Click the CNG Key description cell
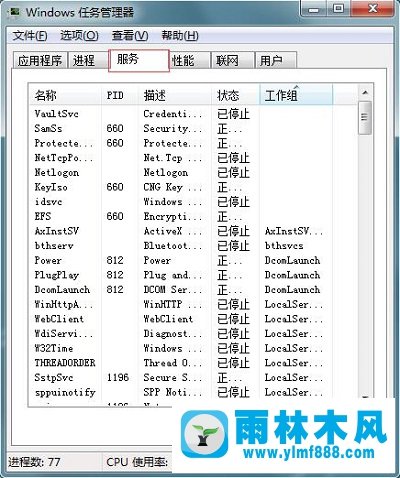400x478 pixels. coord(173,187)
